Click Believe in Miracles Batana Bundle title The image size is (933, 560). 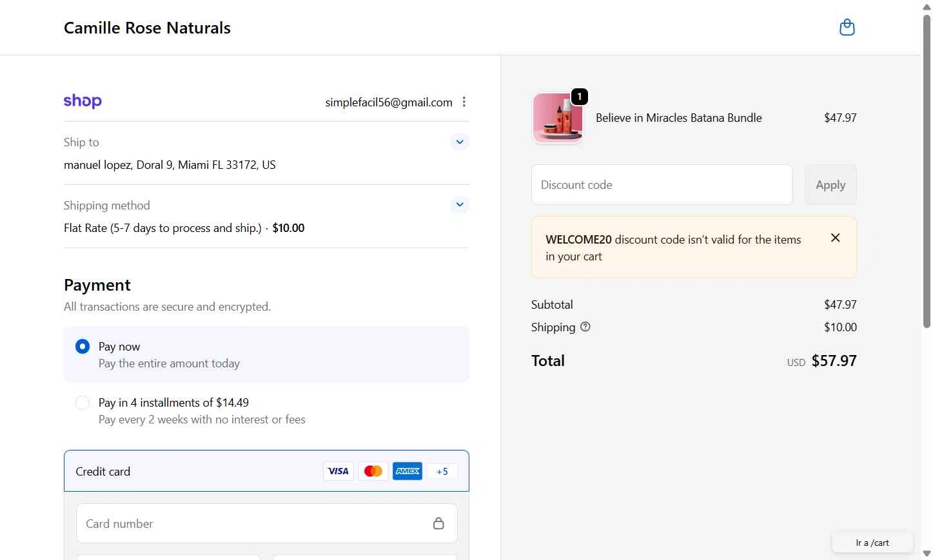[x=679, y=118]
